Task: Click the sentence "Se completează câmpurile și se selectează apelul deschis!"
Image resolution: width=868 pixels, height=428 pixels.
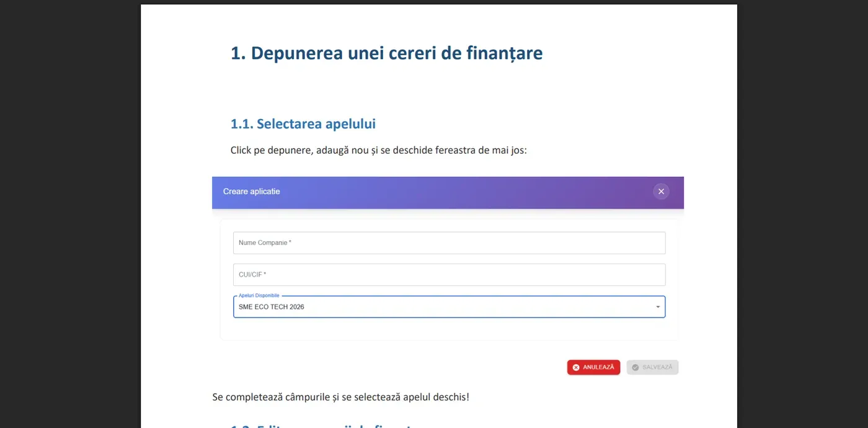Action: tap(340, 397)
